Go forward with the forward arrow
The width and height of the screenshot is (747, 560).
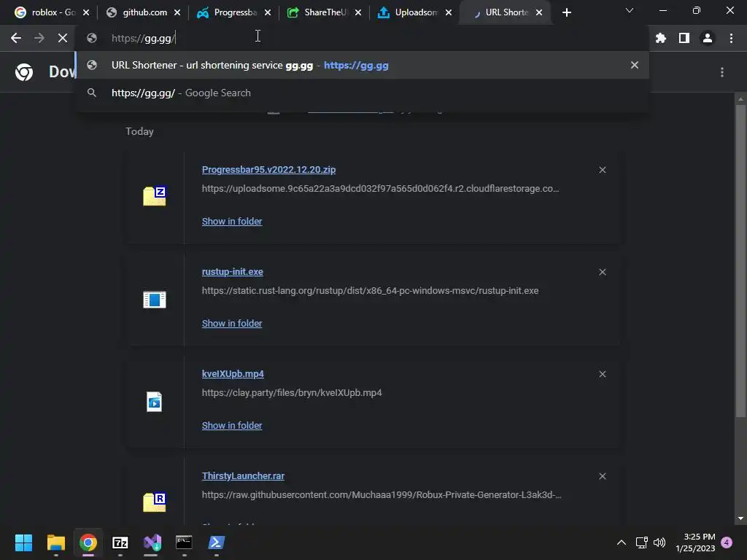point(39,38)
